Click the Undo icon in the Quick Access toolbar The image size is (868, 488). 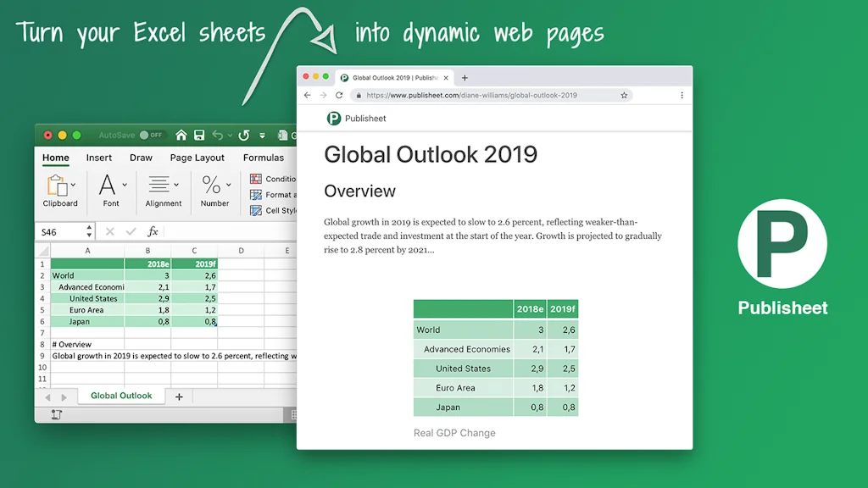pyautogui.click(x=219, y=135)
